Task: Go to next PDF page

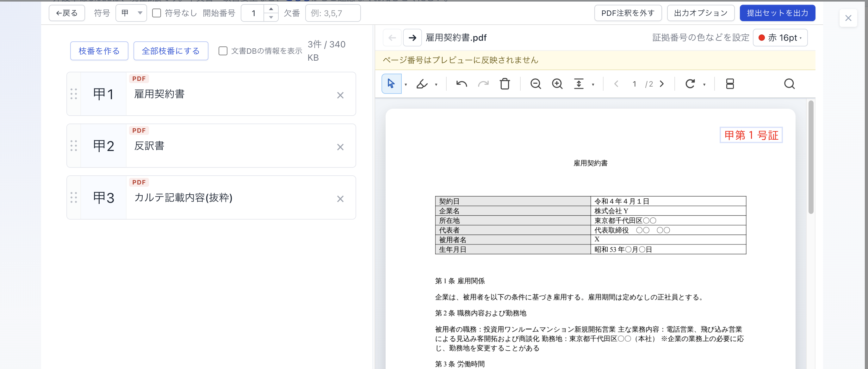Action: (662, 83)
